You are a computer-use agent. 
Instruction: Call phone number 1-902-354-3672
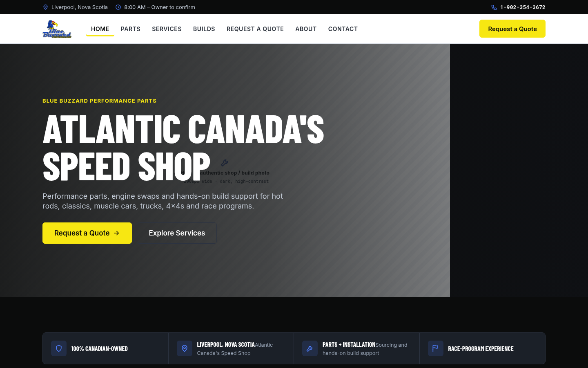click(x=523, y=7)
